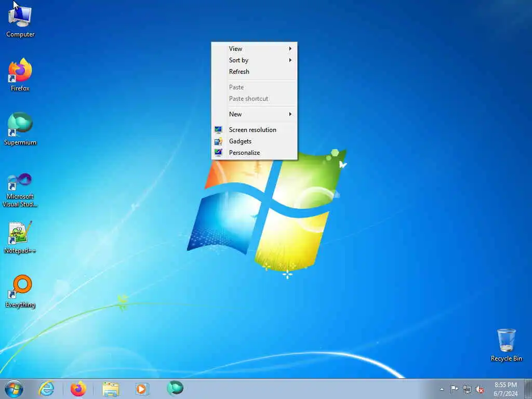Open the network tray icon
The width and height of the screenshot is (532, 399).
467,389
